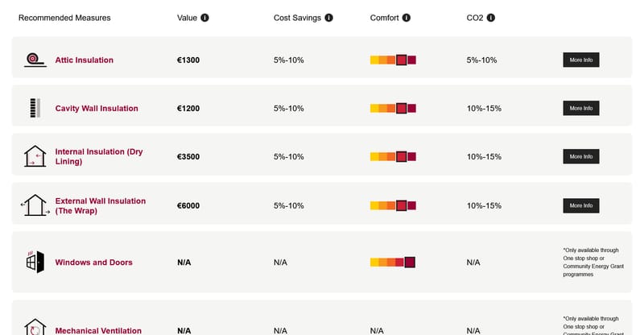Screen dimensions: 644x335
Task: Click the Cost Savings info icon
Action: click(x=329, y=18)
